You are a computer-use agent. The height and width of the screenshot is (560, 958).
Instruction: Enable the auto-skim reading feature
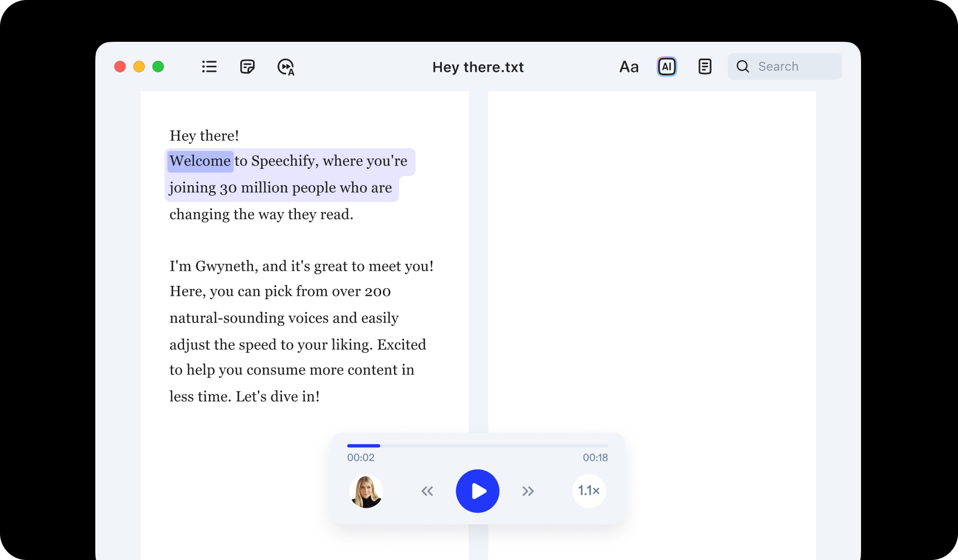pyautogui.click(x=285, y=67)
